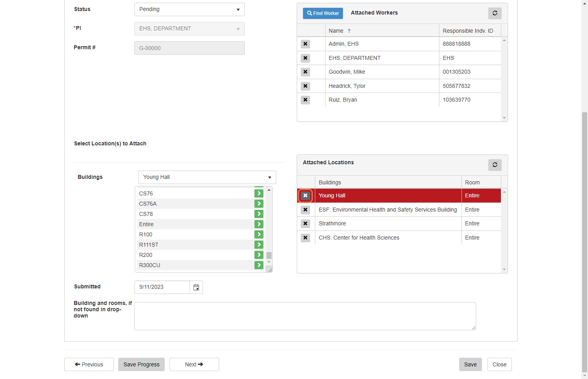Click the Save button

coord(470,364)
